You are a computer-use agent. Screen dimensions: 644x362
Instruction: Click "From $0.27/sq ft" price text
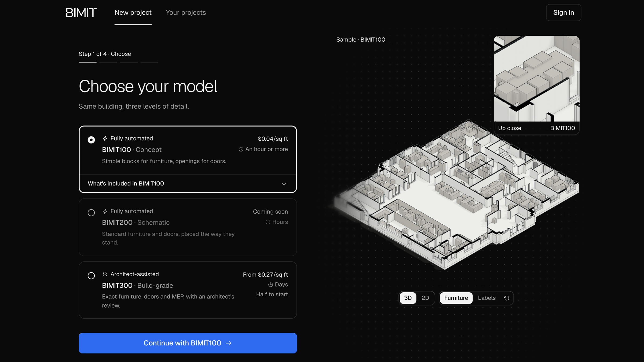click(x=265, y=275)
